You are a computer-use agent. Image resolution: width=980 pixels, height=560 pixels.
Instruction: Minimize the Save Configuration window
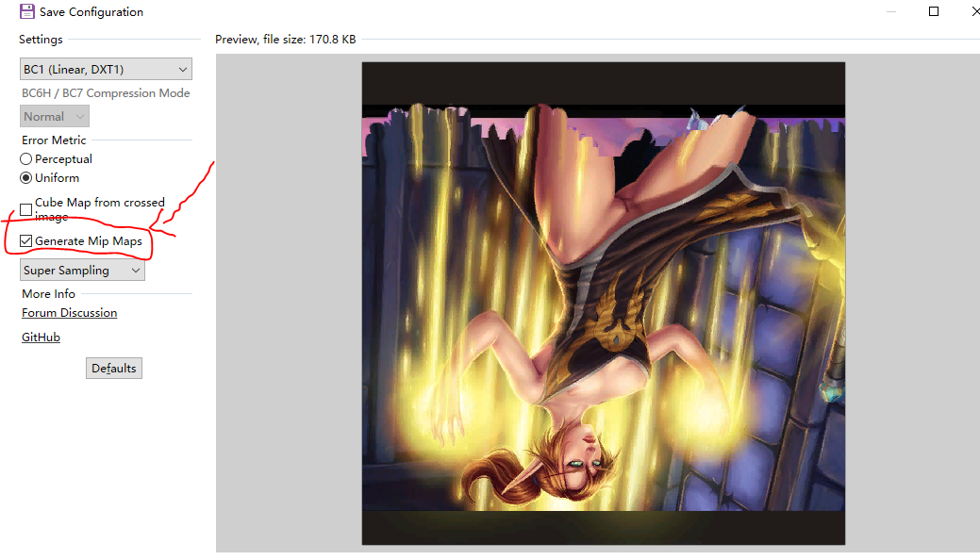(x=891, y=11)
